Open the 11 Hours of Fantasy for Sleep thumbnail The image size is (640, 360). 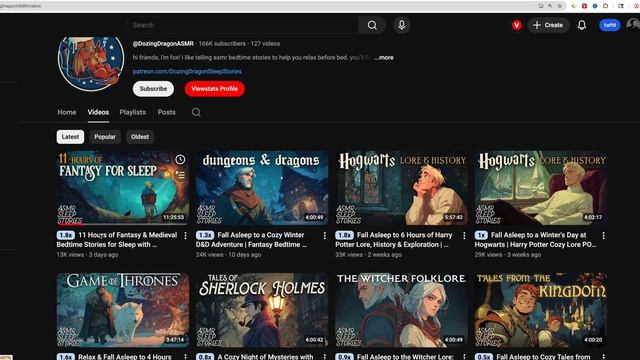tap(122, 188)
